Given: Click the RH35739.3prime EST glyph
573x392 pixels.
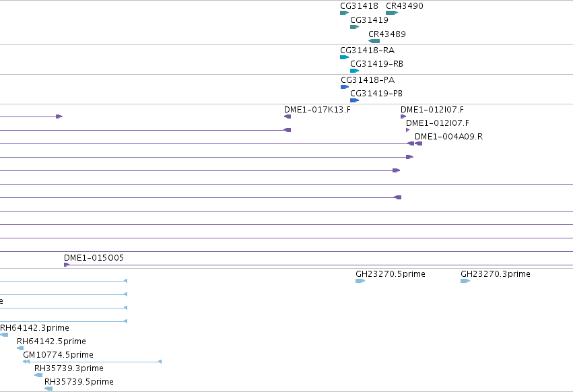Looking at the screenshot, I should (x=38, y=375).
